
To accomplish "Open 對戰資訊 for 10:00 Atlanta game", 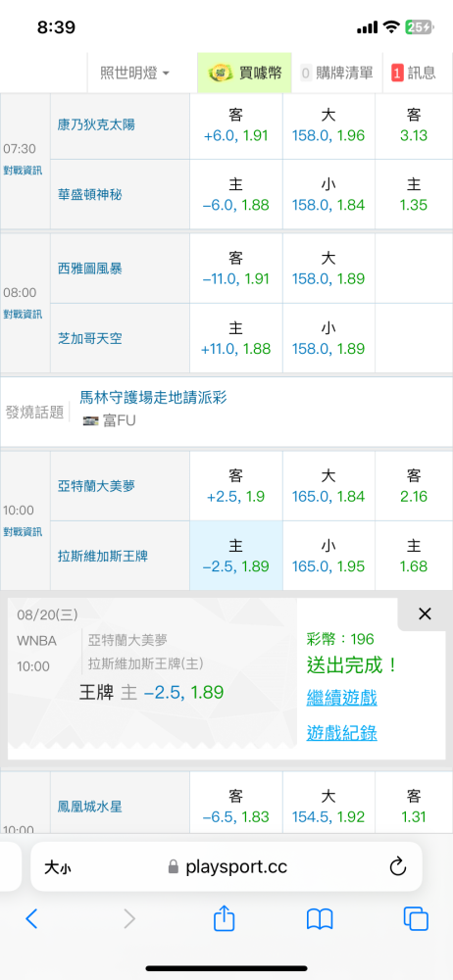I will click(24, 532).
